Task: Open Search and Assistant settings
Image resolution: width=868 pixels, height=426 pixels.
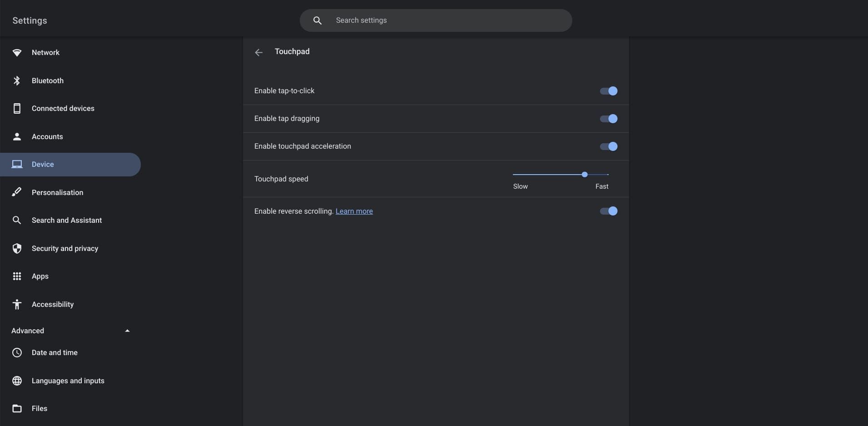Action: pyautogui.click(x=67, y=221)
